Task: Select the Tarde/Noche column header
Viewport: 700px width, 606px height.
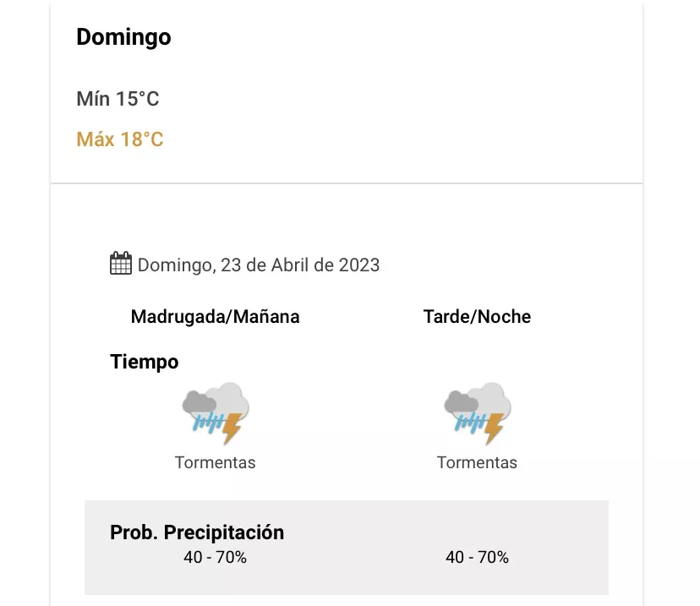Action: coord(477,317)
